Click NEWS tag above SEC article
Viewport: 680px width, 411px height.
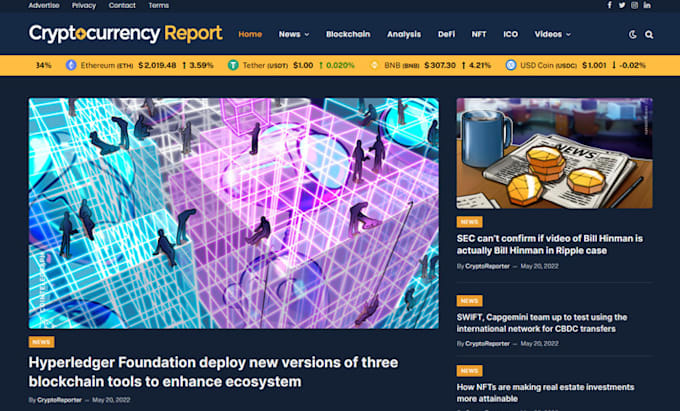pos(469,222)
